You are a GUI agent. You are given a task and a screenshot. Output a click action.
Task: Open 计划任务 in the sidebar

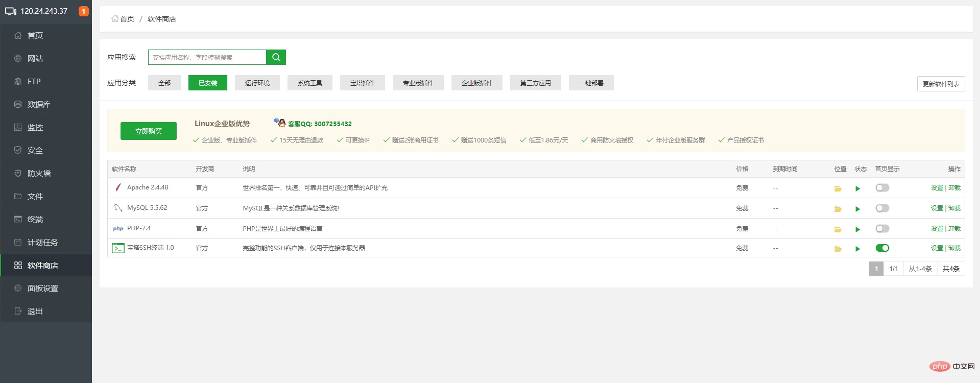(46, 242)
